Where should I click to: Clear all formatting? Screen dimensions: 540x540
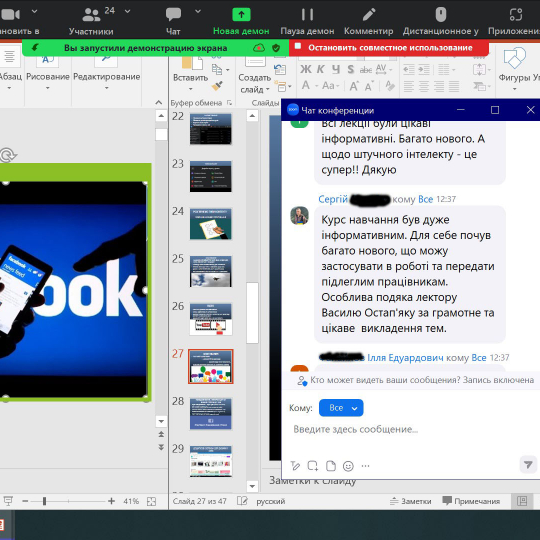coord(390,85)
